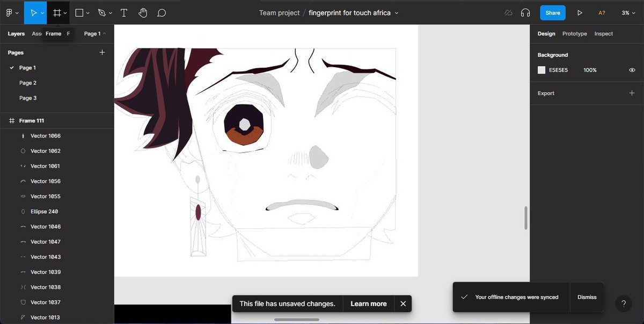Open the Page 1 pages dropdown
Image resolution: width=644 pixels, height=324 pixels.
(x=95, y=33)
